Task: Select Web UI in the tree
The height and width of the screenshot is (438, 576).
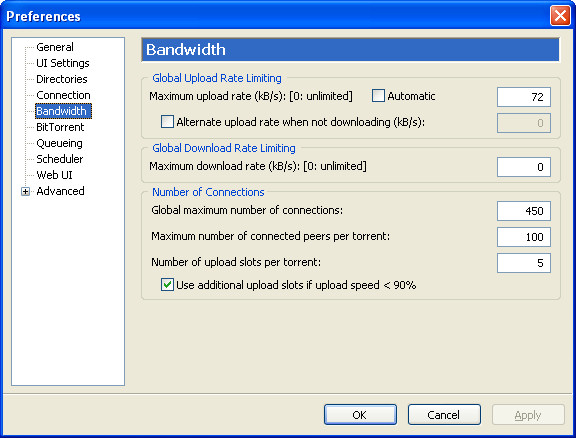Action: click(54, 175)
